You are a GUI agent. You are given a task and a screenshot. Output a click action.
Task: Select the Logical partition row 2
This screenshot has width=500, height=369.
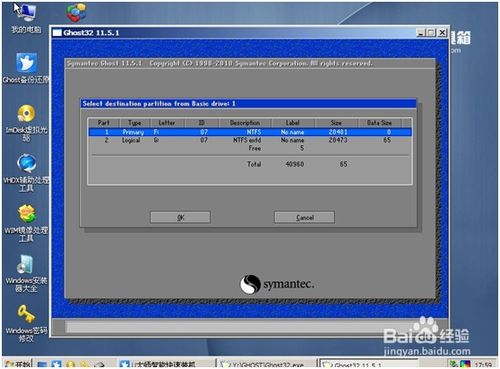pyautogui.click(x=250, y=140)
